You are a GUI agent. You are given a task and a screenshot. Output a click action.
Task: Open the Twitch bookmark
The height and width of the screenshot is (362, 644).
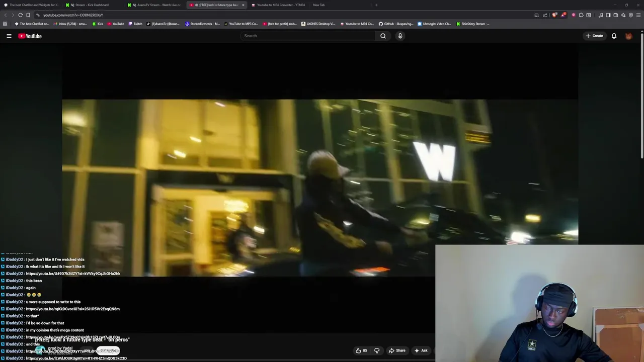[x=135, y=24]
